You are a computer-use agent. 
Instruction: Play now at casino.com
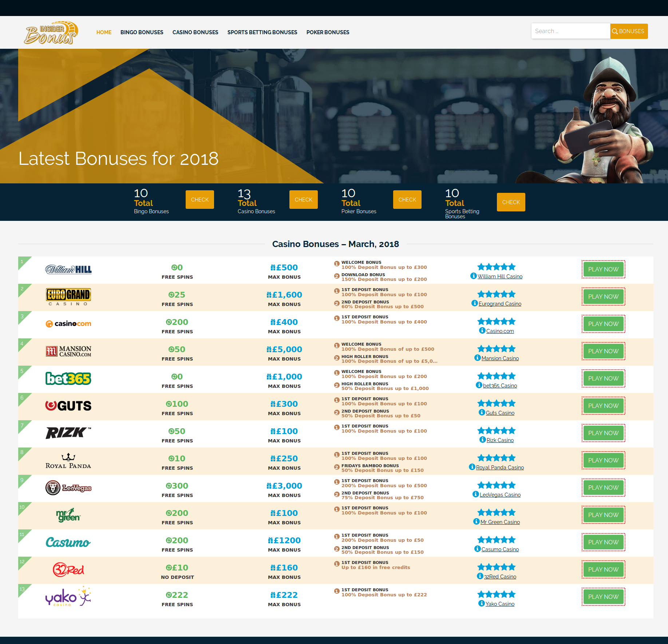tap(604, 324)
